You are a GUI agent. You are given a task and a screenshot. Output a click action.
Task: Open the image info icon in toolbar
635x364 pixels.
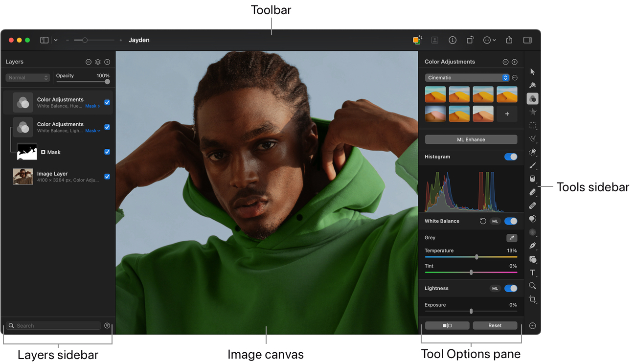(x=453, y=40)
